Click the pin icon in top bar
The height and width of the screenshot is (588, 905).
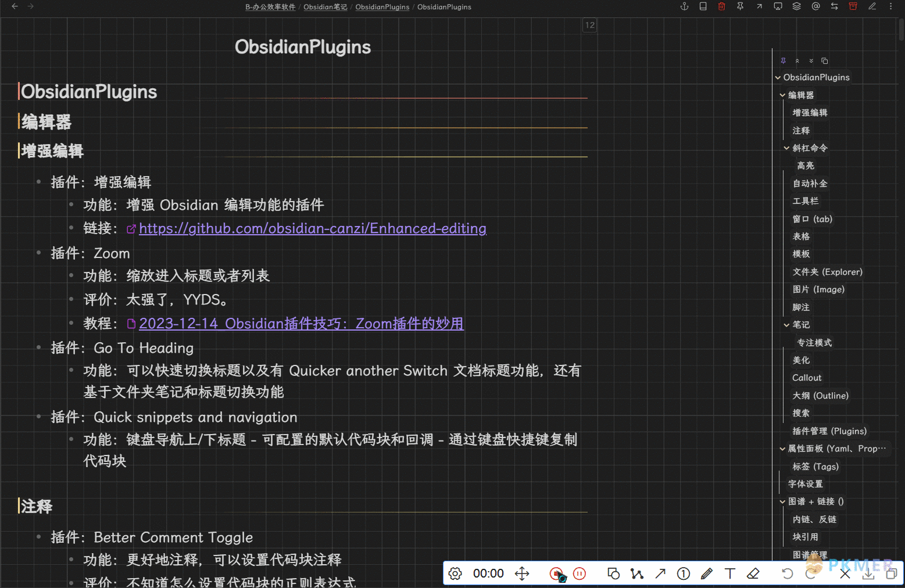click(740, 6)
